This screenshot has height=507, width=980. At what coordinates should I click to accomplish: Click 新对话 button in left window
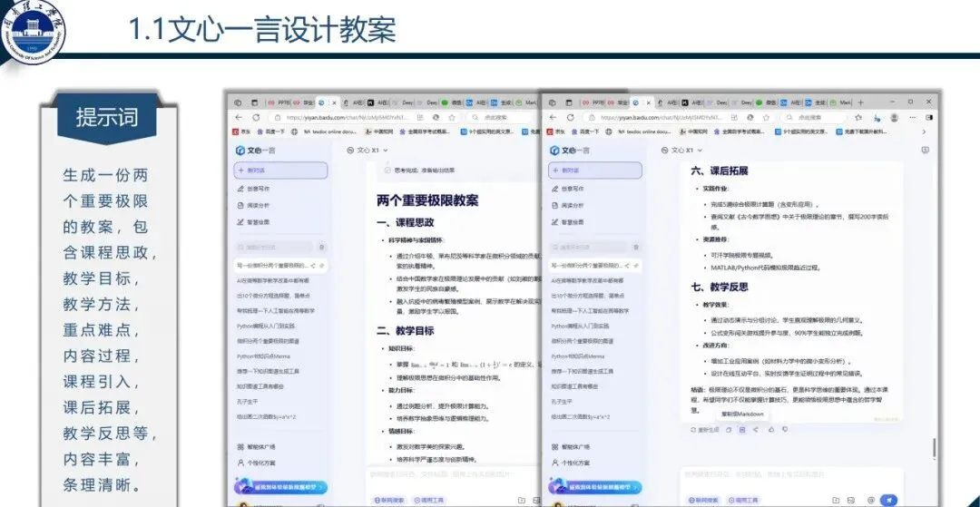point(280,171)
